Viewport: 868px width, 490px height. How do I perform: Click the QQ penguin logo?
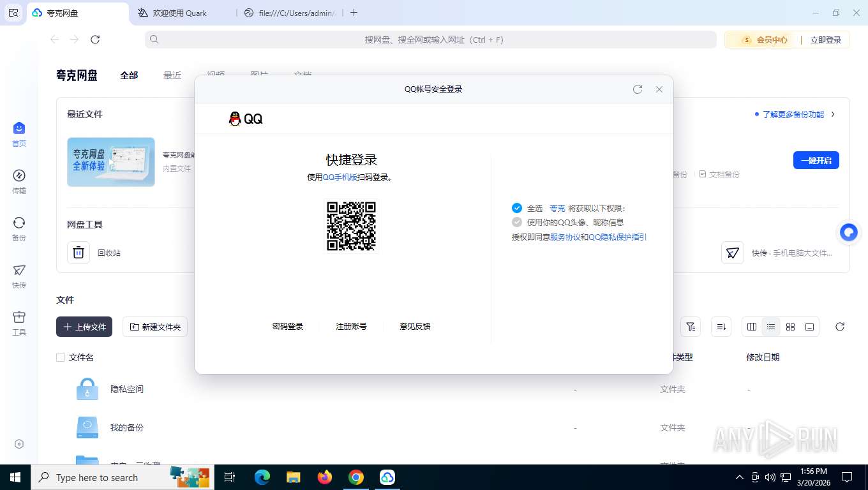(235, 119)
